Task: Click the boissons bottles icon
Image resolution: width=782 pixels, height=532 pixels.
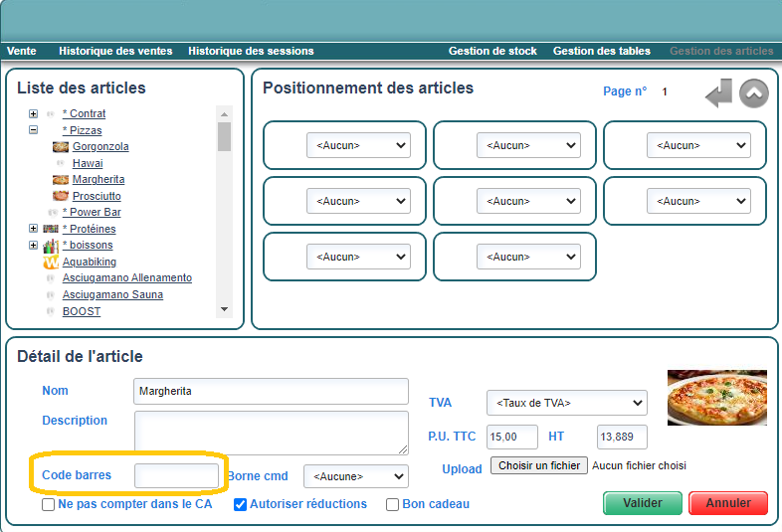Action: [51, 246]
